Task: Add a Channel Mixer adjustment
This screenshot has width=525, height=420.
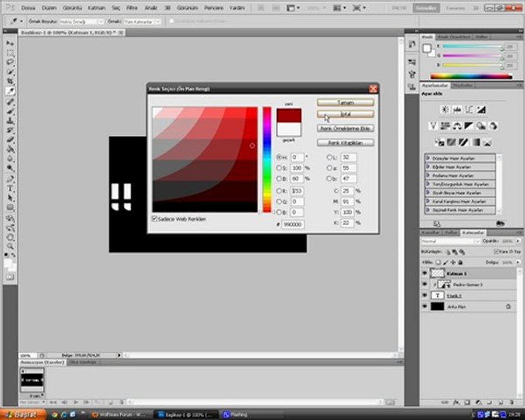Action: tap(493, 126)
